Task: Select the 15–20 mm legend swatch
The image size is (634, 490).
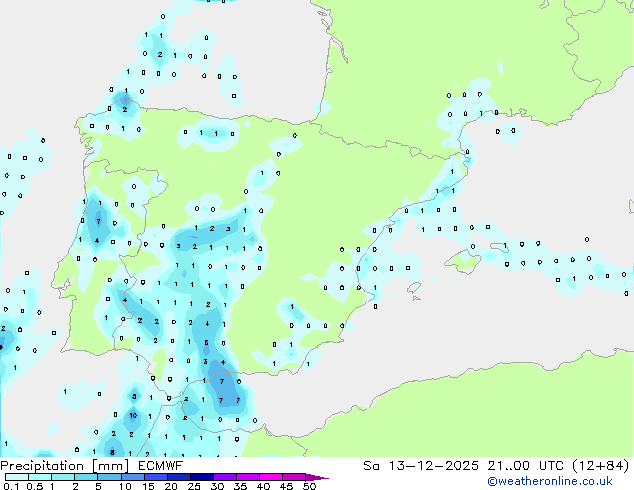Action: coord(155,477)
